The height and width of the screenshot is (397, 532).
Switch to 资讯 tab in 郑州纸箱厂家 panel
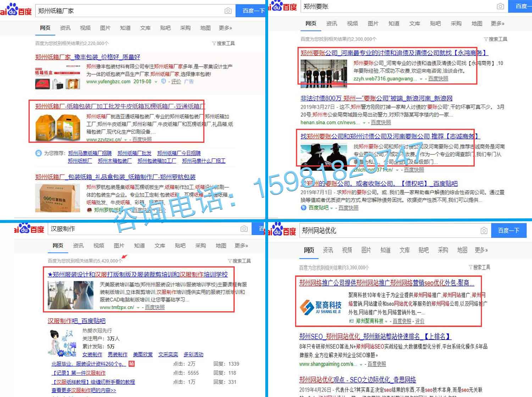[x=65, y=28]
